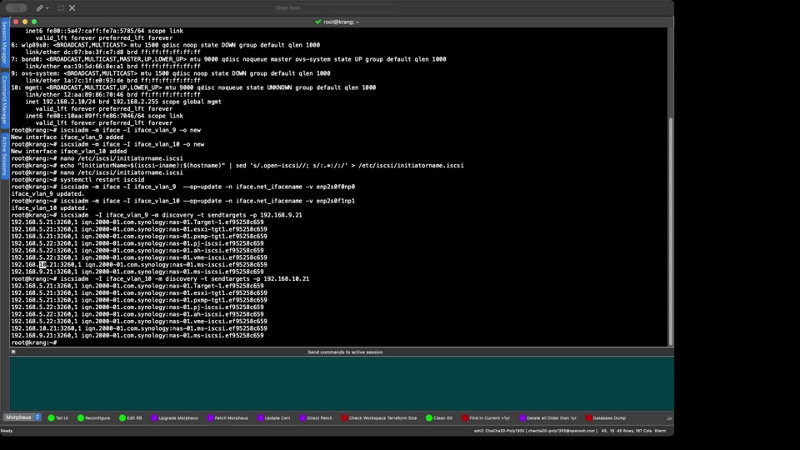The height and width of the screenshot is (450, 800).
Task: Click the ChaCha20-Poly1305 cipher status entry
Action: (535, 431)
